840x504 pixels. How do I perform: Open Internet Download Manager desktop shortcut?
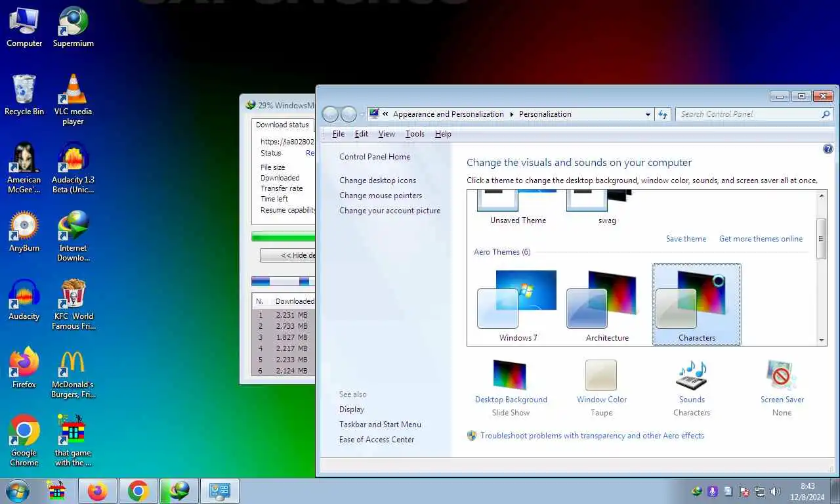(x=73, y=236)
